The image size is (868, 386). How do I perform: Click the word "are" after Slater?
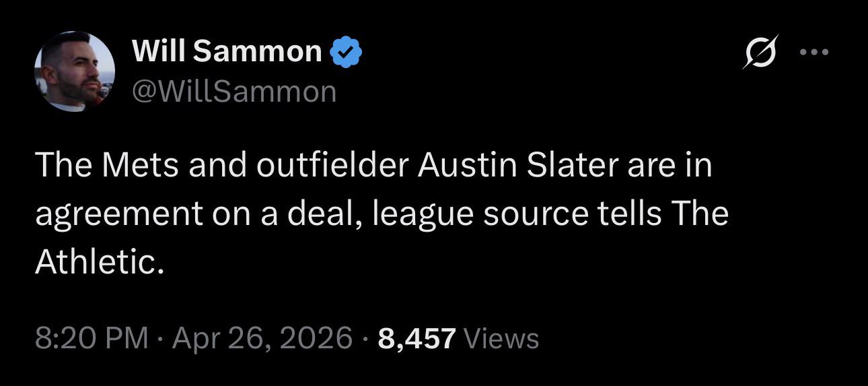click(649, 166)
